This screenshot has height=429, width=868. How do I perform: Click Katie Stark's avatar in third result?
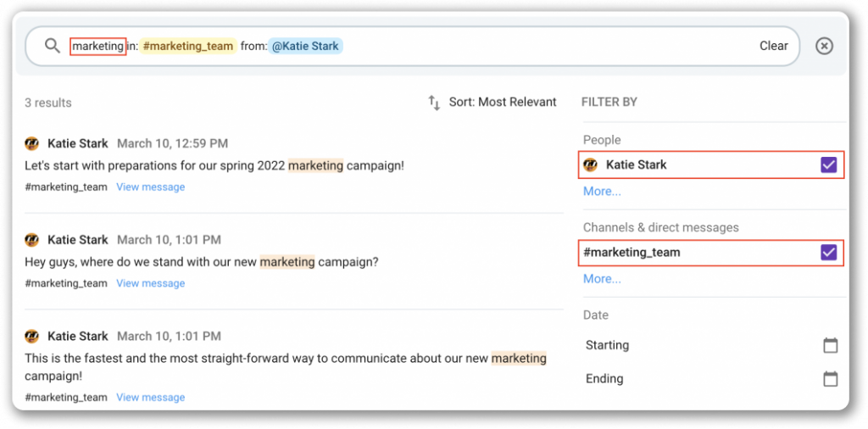tap(32, 336)
